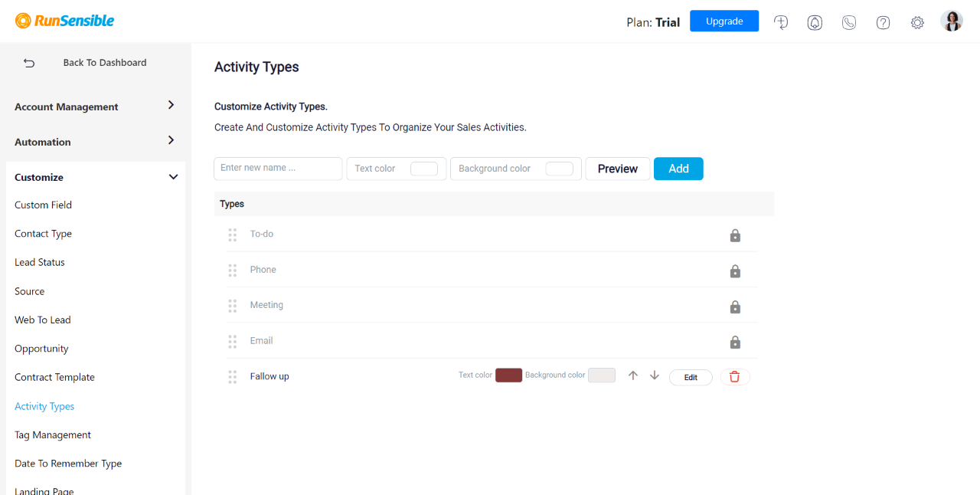Viewport: 980px width, 495px height.
Task: Open Fallow up background color swatch
Action: point(602,375)
